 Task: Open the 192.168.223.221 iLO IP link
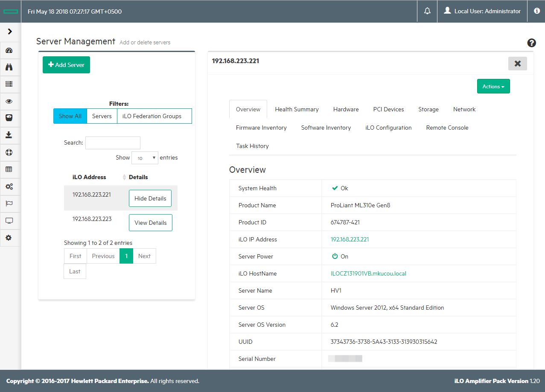coord(350,239)
